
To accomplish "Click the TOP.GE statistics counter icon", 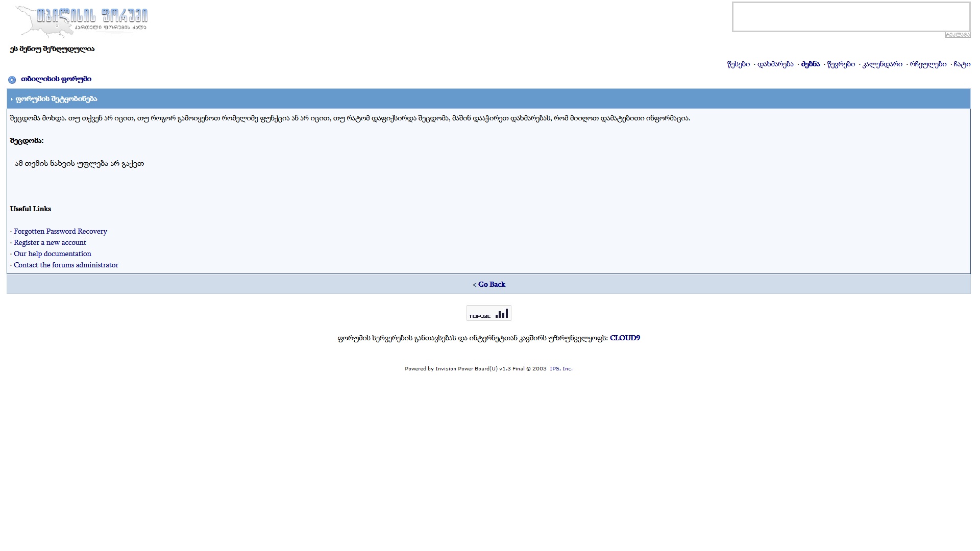I will pos(488,313).
